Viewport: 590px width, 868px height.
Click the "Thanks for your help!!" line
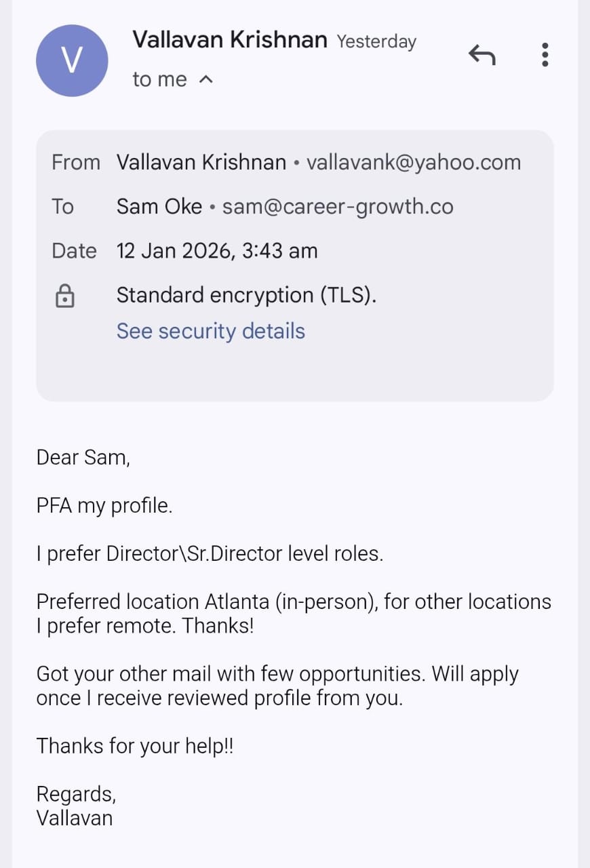click(x=134, y=746)
